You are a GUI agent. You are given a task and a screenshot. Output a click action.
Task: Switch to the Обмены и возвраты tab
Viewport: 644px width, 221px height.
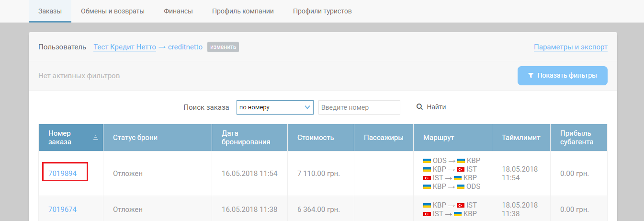[113, 11]
